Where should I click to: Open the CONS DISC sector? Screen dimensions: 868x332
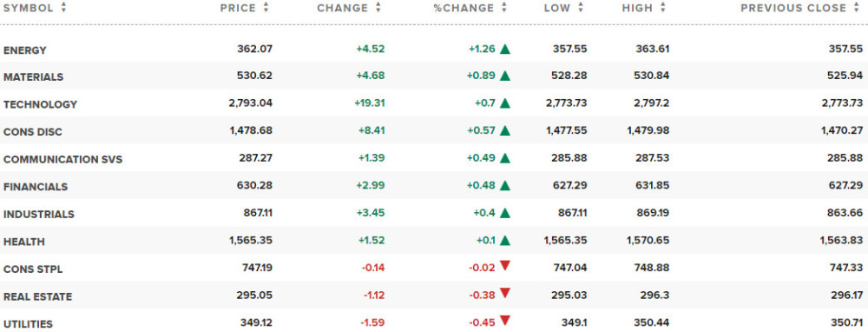coord(33,132)
